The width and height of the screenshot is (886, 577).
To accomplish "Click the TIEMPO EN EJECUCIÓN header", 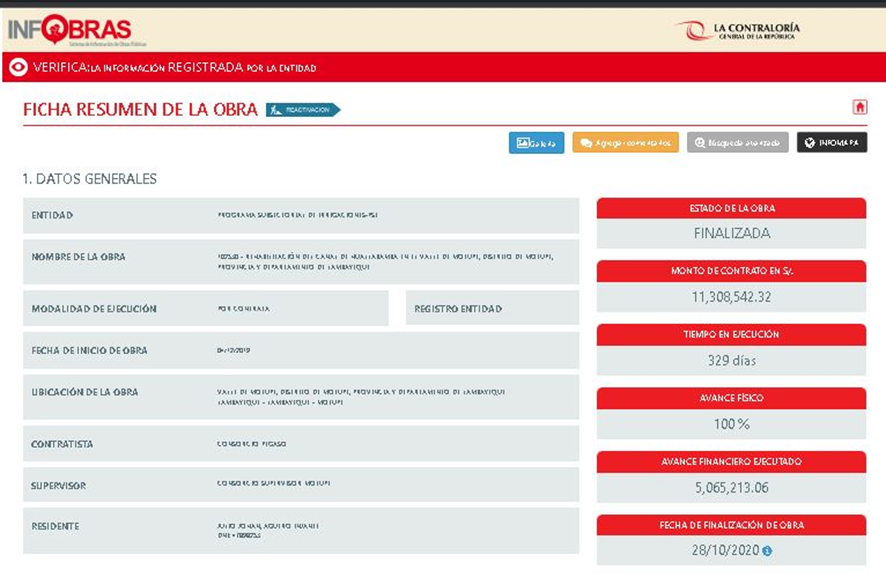I will click(x=732, y=335).
